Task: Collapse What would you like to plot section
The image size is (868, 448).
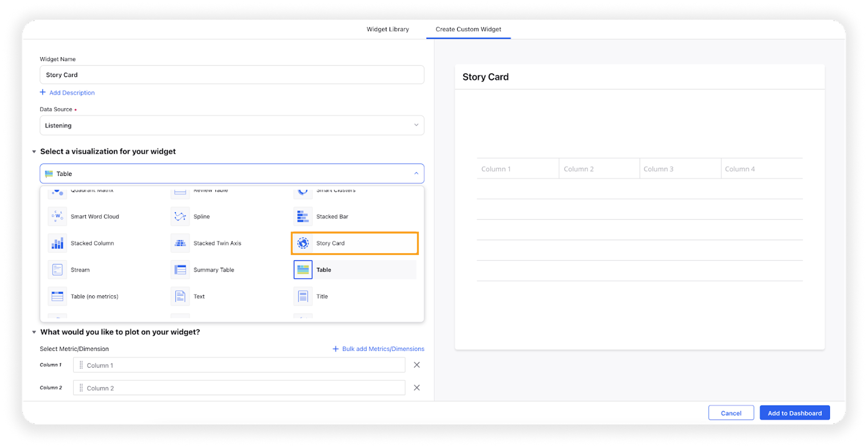Action: click(x=34, y=332)
